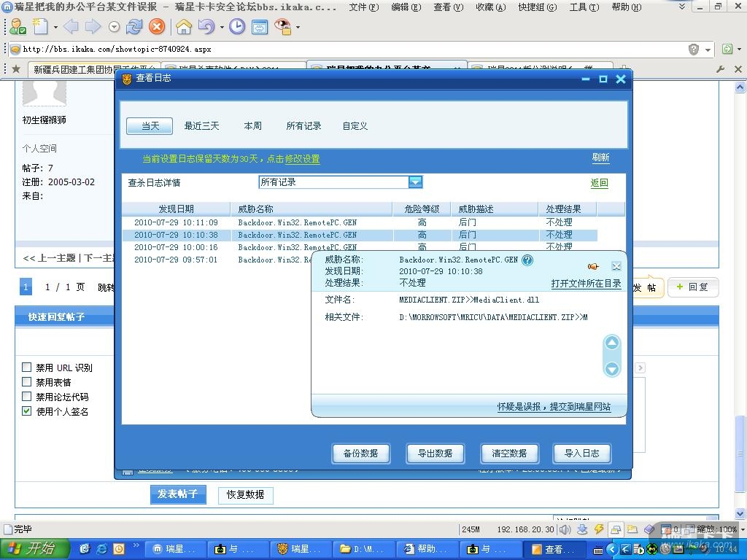Switch to the 所有记录 log tab
Image resolution: width=747 pixels, height=560 pixels.
point(303,125)
